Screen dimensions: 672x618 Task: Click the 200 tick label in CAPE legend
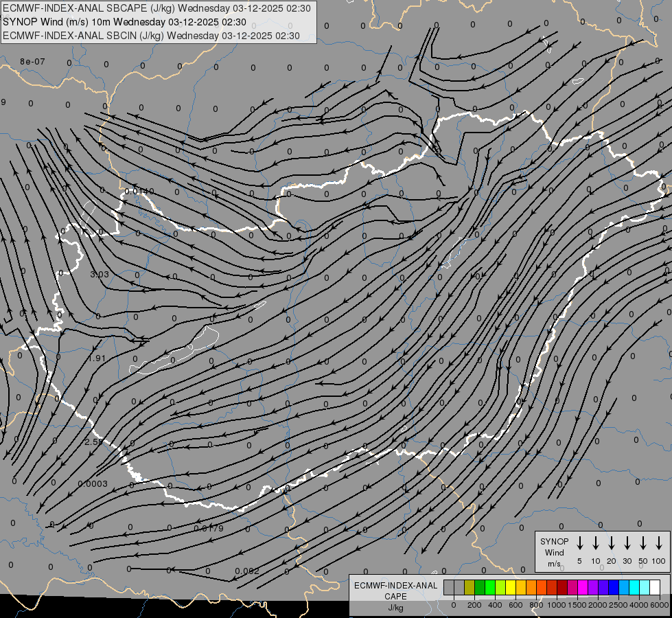474,605
